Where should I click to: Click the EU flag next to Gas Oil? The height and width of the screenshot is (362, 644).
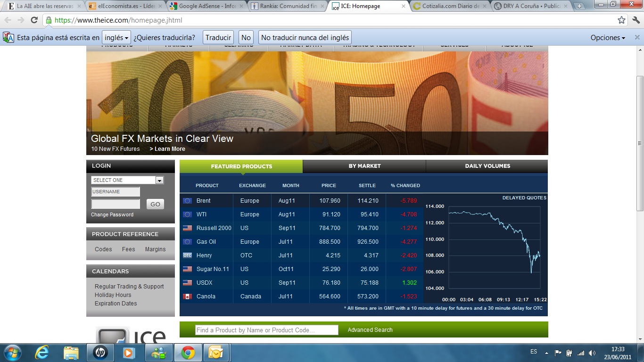pos(188,242)
